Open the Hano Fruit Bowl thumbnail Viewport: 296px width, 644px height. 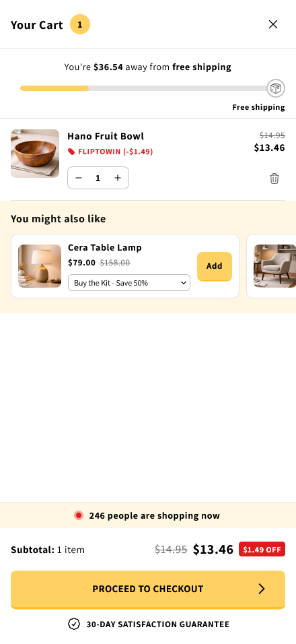(x=35, y=154)
